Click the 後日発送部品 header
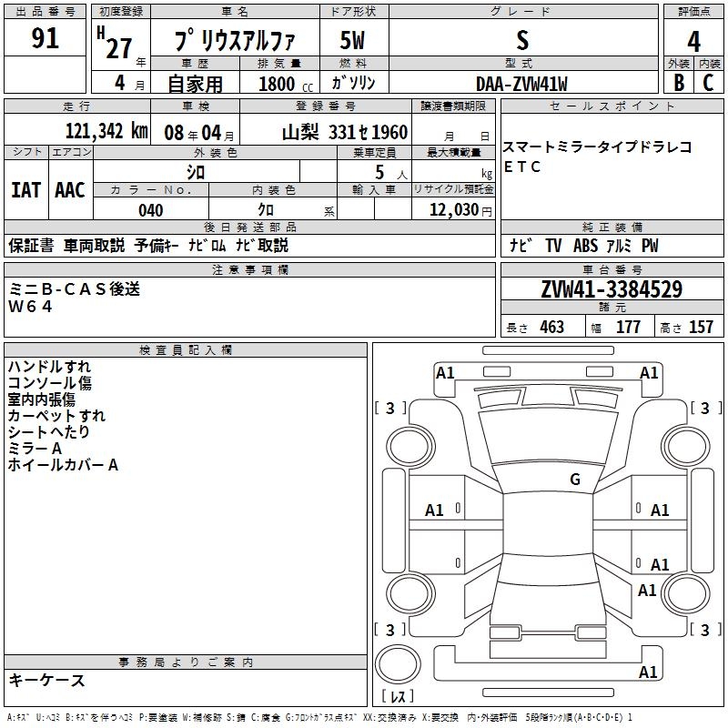Screen dimensions: 728x728 coord(249,227)
